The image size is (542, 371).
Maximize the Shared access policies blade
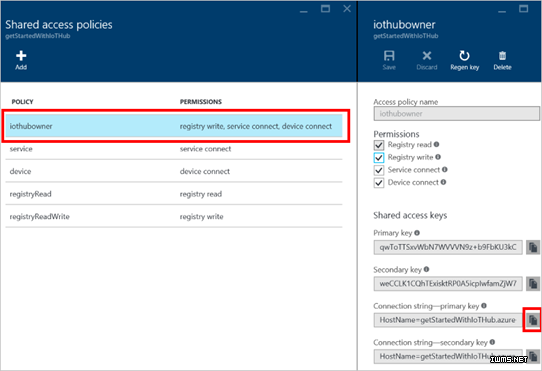[x=325, y=9]
